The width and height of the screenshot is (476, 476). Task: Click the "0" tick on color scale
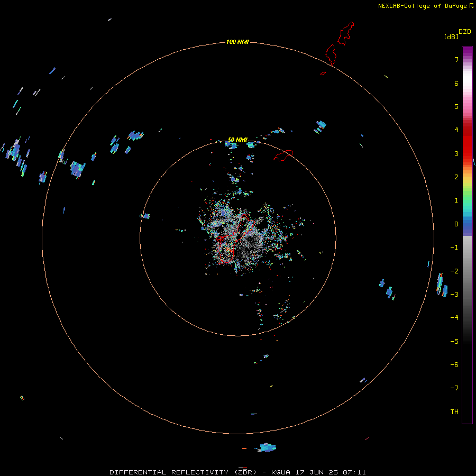pyautogui.click(x=456, y=224)
